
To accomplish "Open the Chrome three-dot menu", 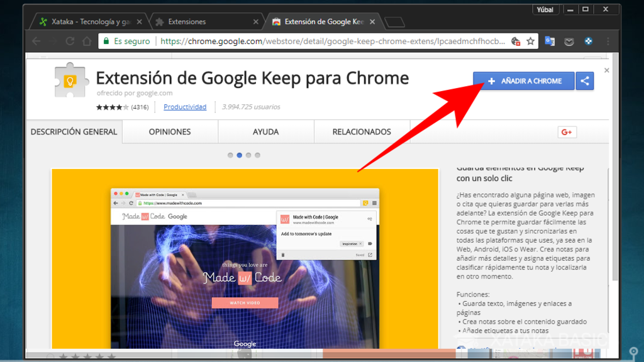I will tap(608, 41).
